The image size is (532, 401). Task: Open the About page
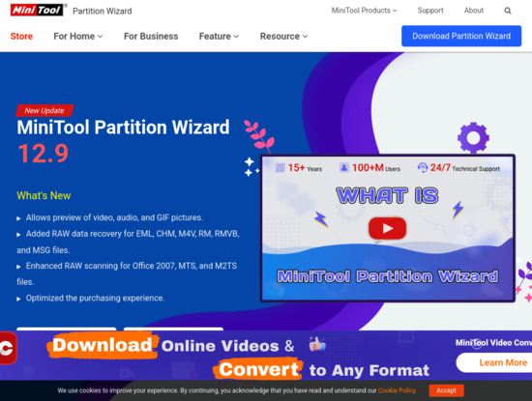(x=474, y=11)
